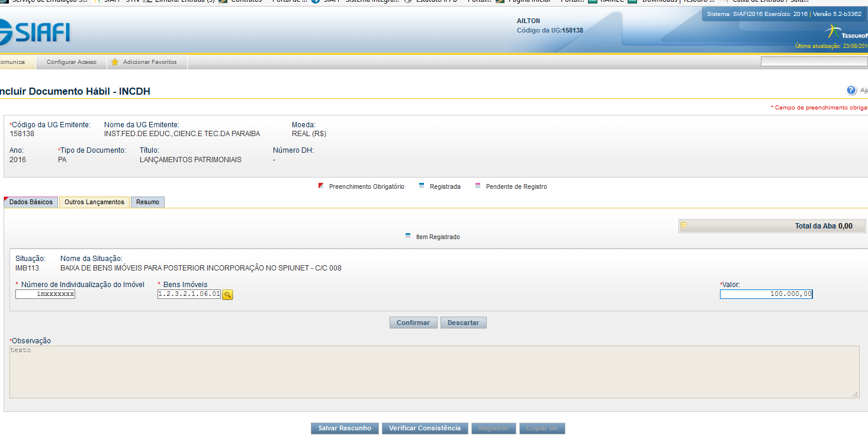
Task: Focus the Bens Imóveis account field
Action: pos(189,294)
